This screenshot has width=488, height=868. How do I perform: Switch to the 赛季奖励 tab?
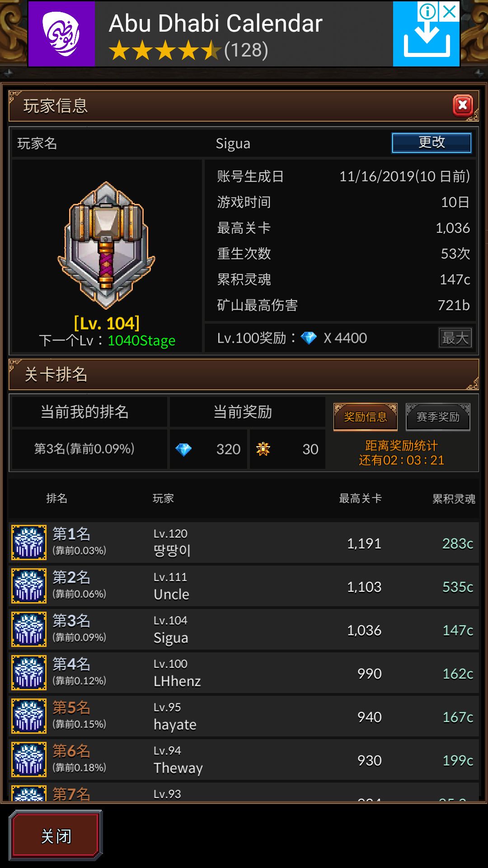[x=438, y=417]
